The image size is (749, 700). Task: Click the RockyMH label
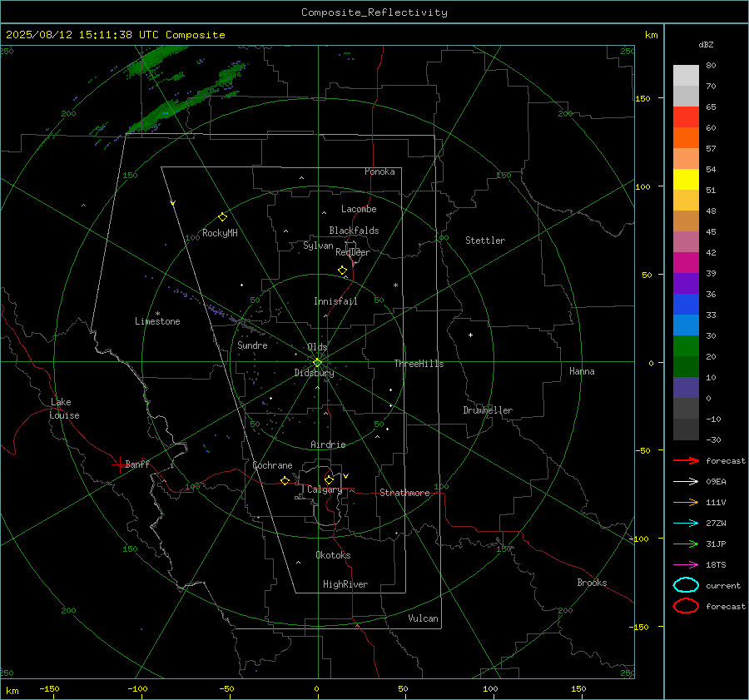pyautogui.click(x=220, y=233)
